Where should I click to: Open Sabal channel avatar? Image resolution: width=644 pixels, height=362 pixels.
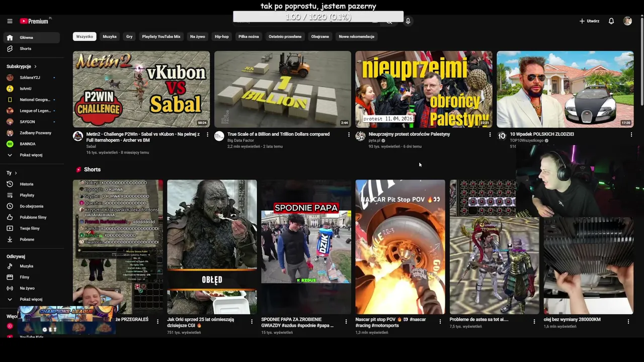click(78, 136)
